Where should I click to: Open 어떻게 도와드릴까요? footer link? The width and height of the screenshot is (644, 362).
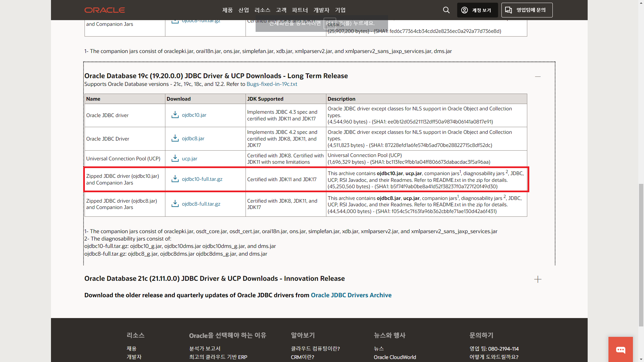pos(494,357)
